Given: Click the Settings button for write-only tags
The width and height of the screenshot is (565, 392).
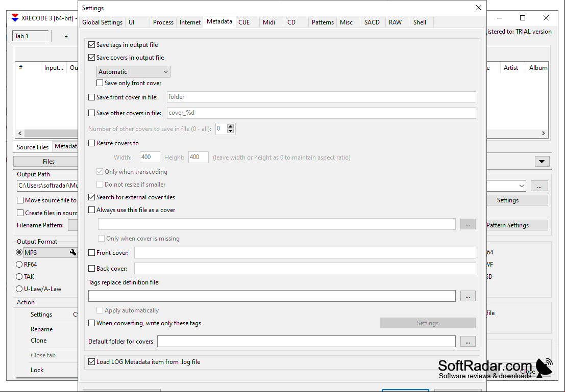Looking at the screenshot, I should click(427, 323).
